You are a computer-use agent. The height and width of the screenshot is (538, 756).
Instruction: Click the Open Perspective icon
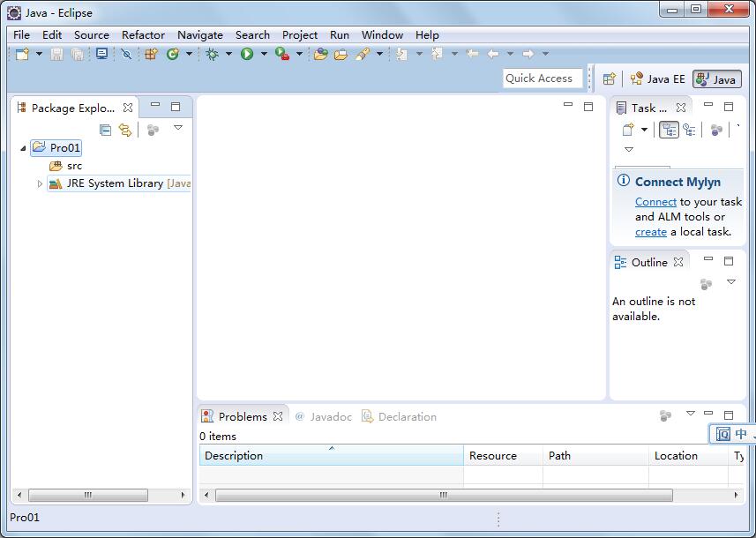[x=610, y=79]
